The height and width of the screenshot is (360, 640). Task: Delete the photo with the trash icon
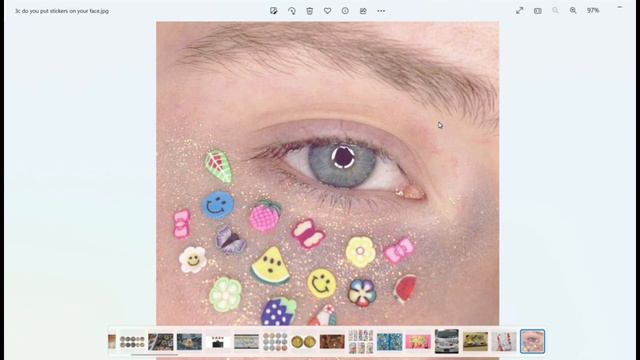pos(309,11)
